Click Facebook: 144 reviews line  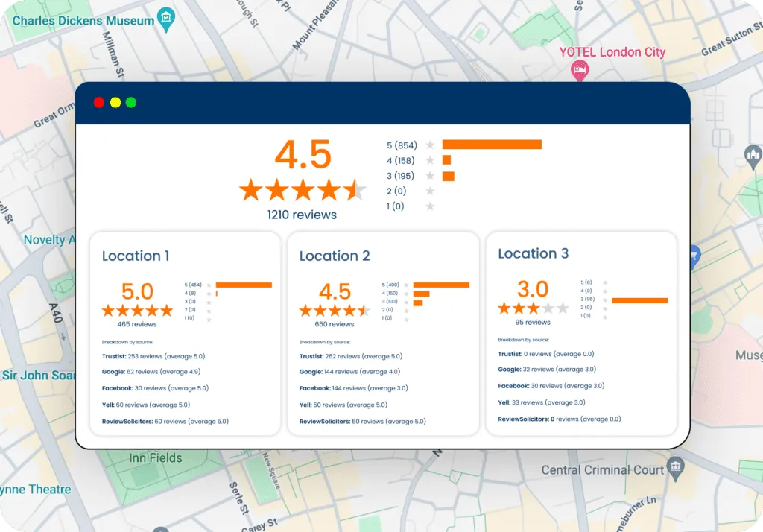tap(354, 388)
